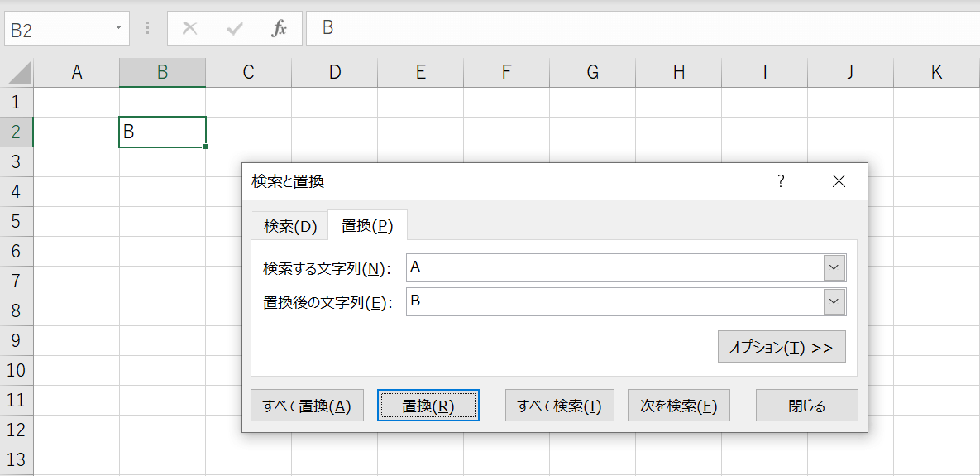Expand the 置換後の文字列 history dropdown
Viewport: 980px width, 476px height.
834,302
